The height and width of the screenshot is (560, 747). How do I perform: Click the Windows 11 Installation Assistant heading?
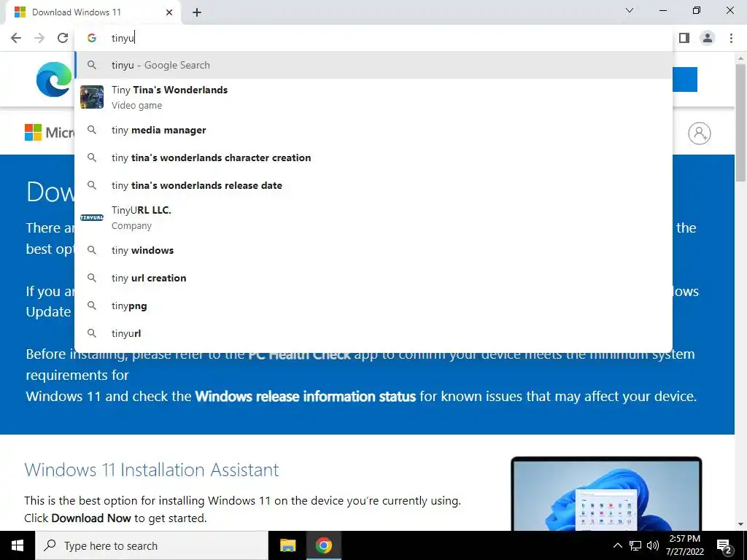pos(152,470)
